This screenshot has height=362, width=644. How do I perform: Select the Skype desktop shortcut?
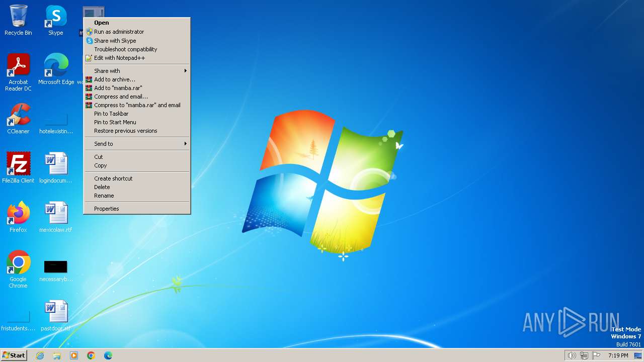pyautogui.click(x=56, y=20)
